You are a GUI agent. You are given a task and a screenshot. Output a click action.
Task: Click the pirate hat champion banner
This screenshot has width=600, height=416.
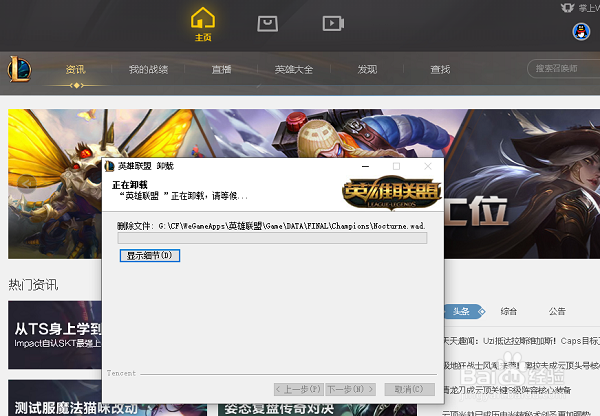pyautogui.click(x=536, y=184)
